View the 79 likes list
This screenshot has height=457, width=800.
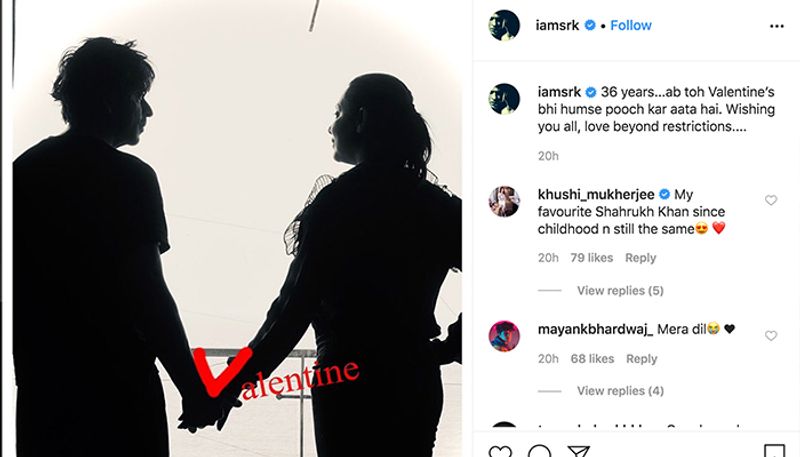tap(591, 258)
